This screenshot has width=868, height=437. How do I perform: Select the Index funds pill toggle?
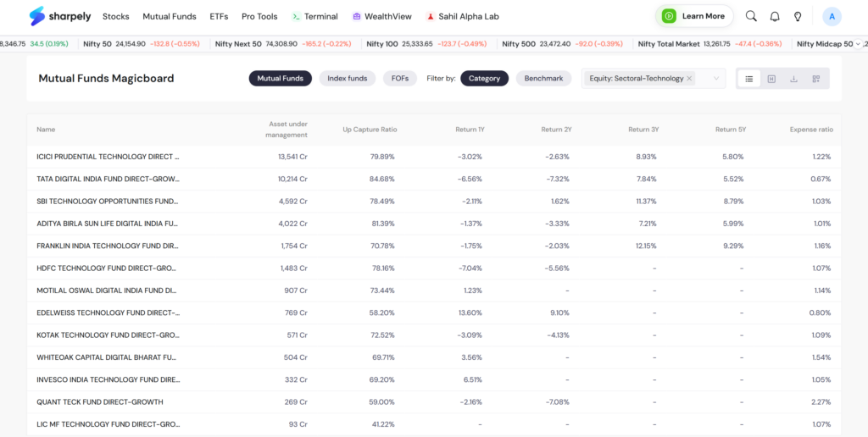pos(347,79)
